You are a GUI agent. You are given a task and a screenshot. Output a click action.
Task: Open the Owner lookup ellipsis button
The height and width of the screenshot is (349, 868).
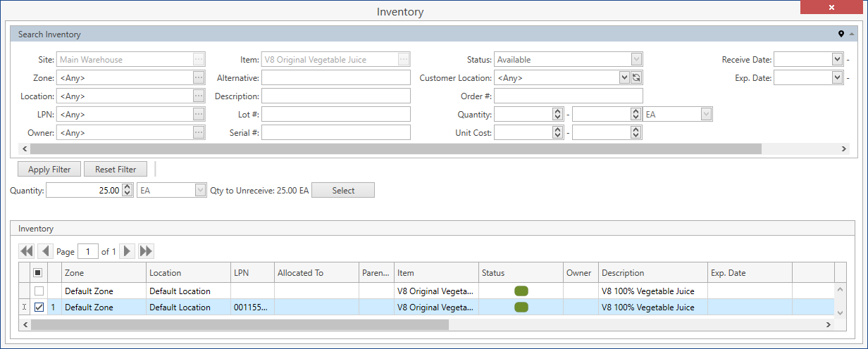(x=199, y=133)
